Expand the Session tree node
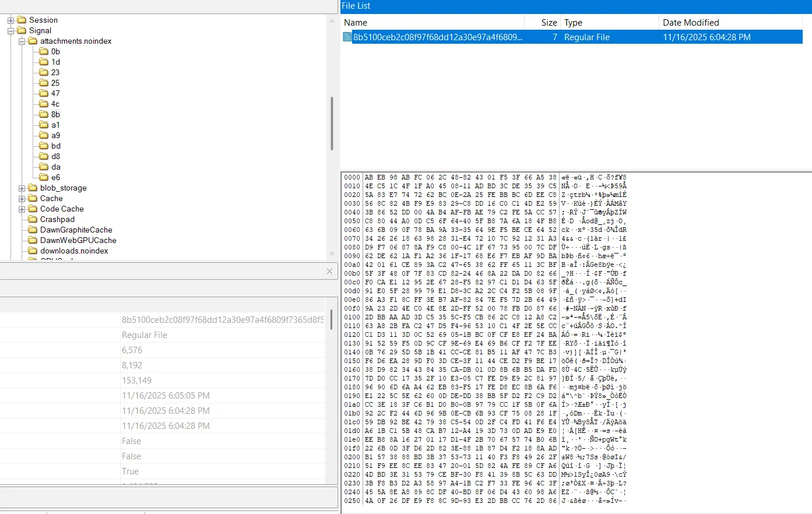This screenshot has width=812, height=514. coord(10,20)
